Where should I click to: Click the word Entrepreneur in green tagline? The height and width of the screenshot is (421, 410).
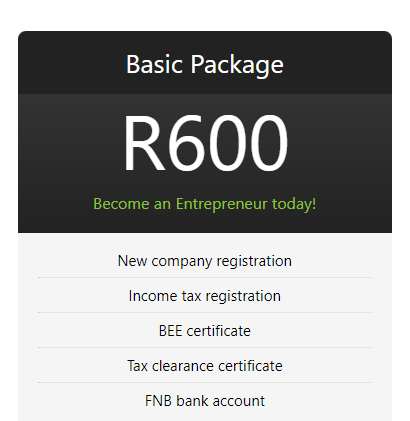(x=222, y=204)
